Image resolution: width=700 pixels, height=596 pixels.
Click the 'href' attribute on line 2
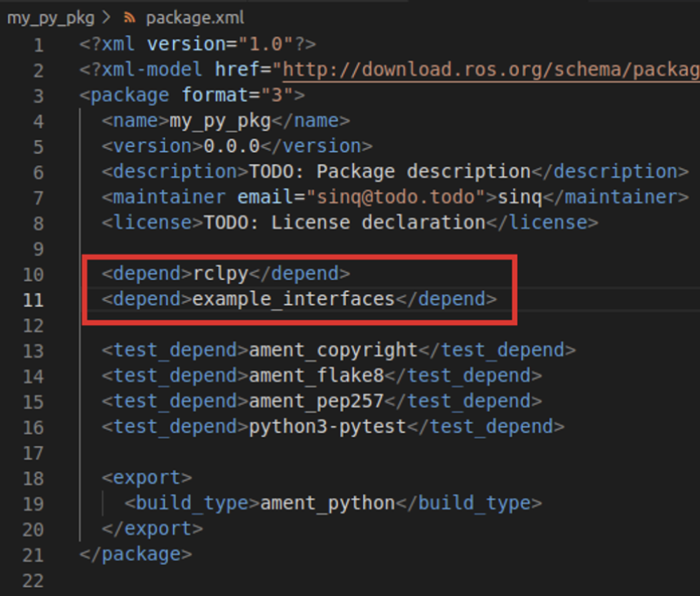[237, 69]
